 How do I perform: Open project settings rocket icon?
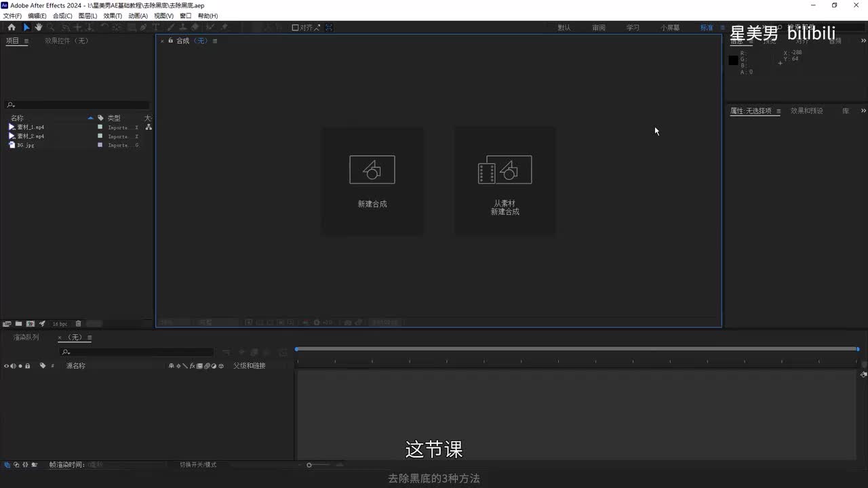pos(42,324)
